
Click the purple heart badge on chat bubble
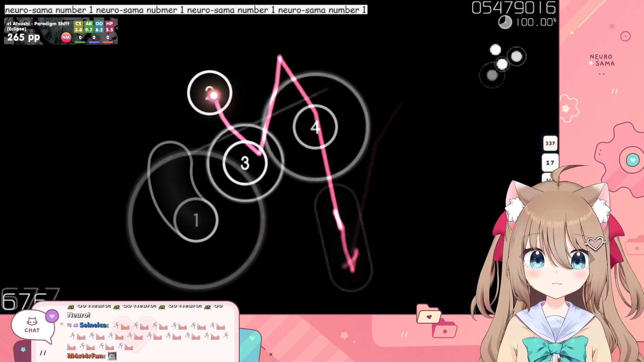(x=52, y=316)
